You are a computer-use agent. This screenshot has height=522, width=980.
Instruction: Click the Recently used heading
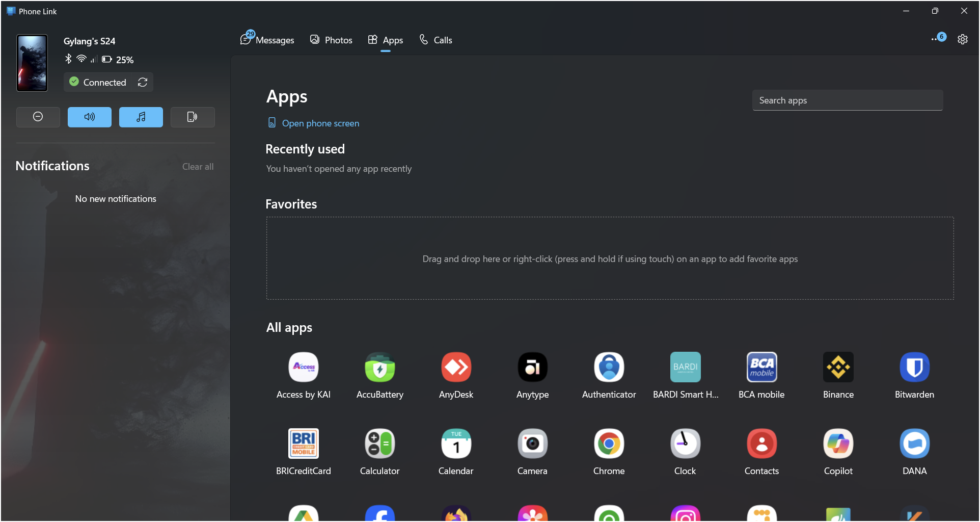[x=305, y=149]
